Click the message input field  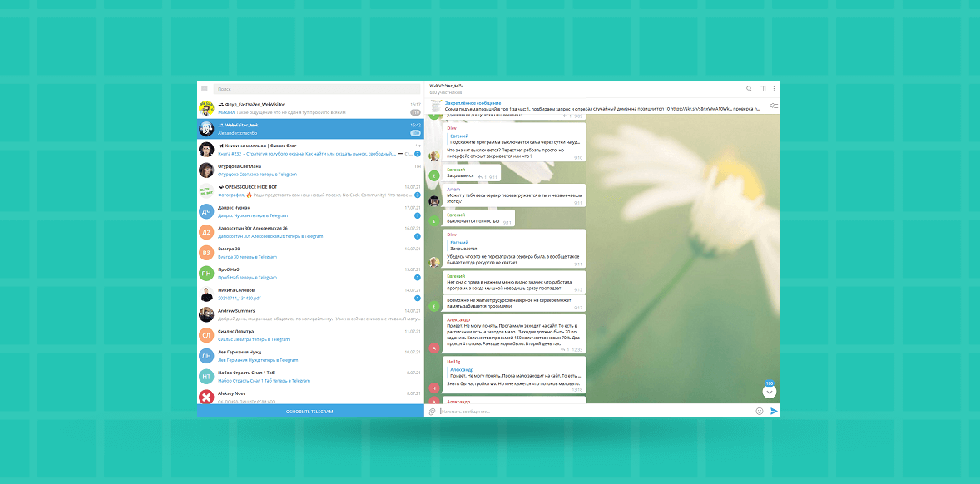pos(582,411)
